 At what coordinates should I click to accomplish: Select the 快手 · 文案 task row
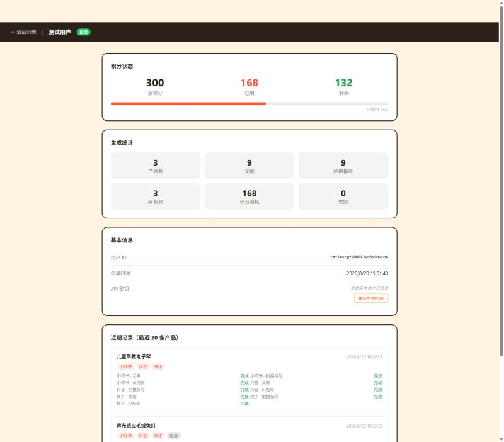coord(183,397)
